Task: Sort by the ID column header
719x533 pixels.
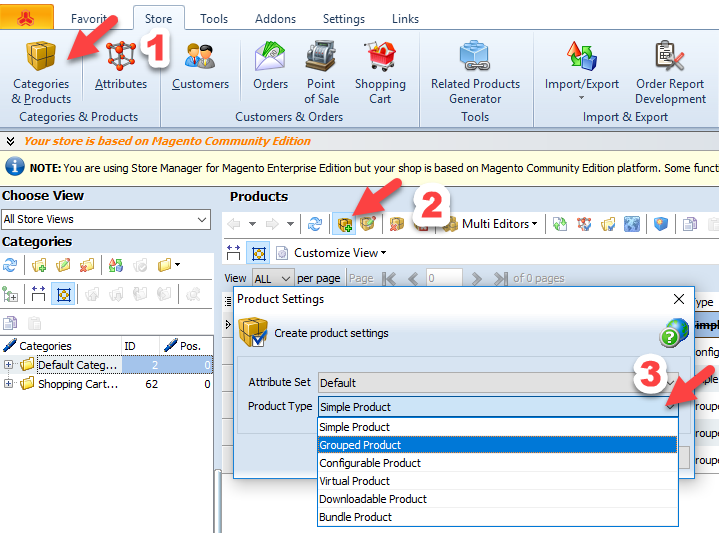Action: coord(140,346)
